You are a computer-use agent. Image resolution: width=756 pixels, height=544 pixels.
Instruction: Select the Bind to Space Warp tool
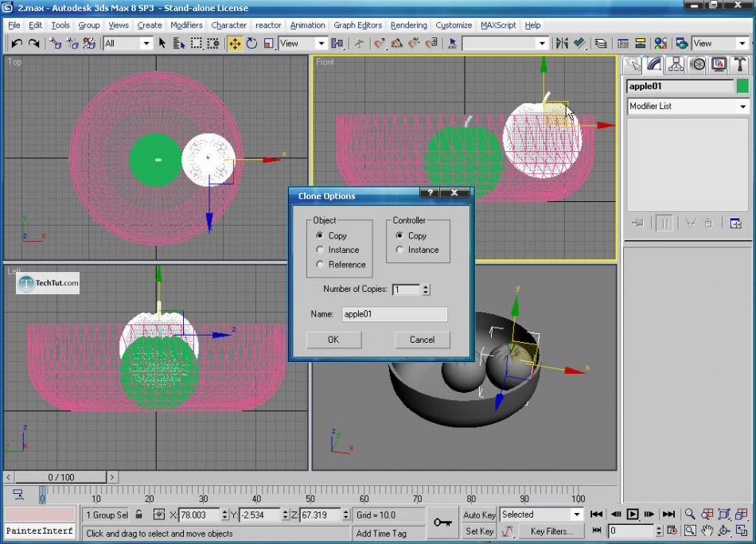click(x=89, y=44)
